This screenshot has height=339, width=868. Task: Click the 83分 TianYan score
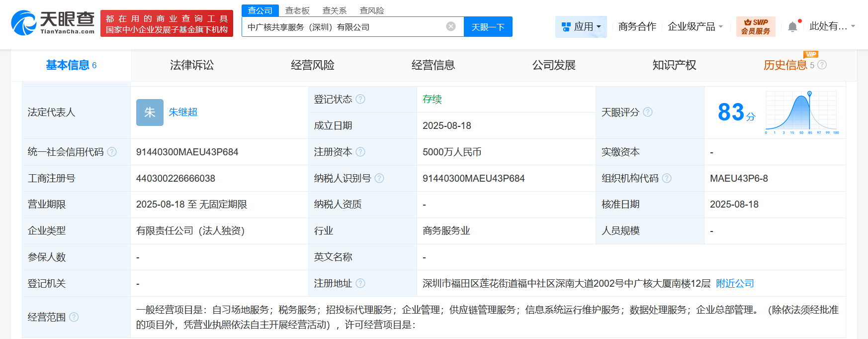pyautogui.click(x=737, y=113)
